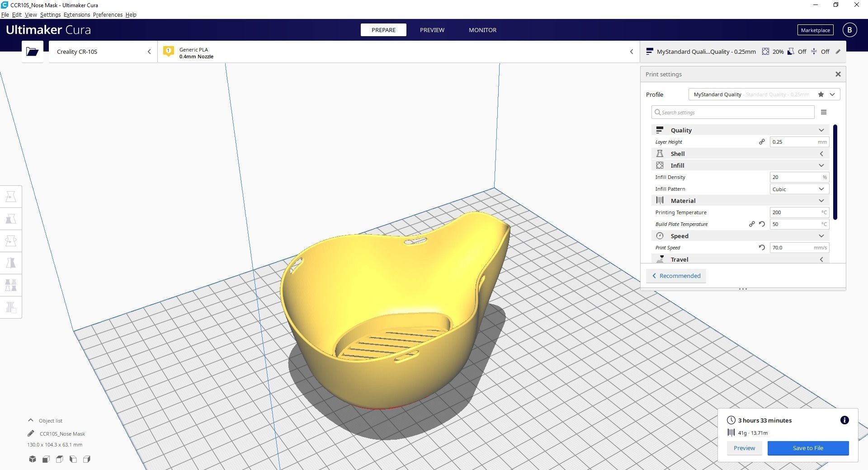Open the Preferences menu
Image resolution: width=868 pixels, height=470 pixels.
tap(108, 14)
